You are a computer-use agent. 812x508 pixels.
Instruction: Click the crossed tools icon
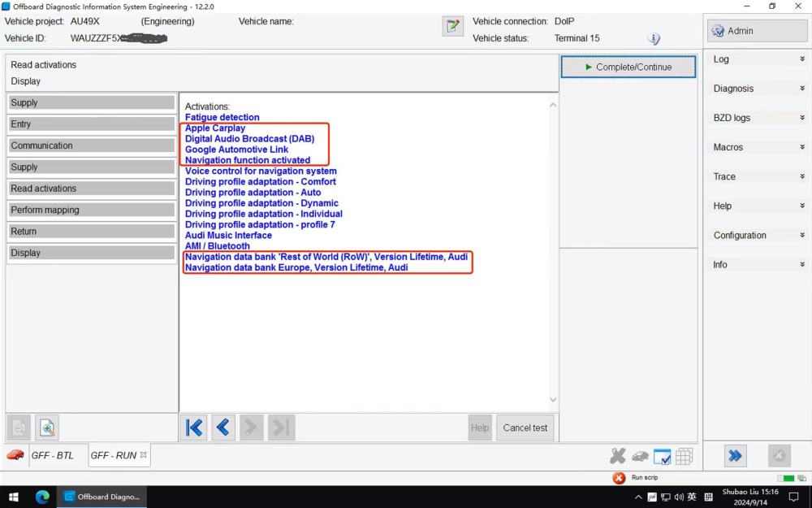[x=617, y=456]
